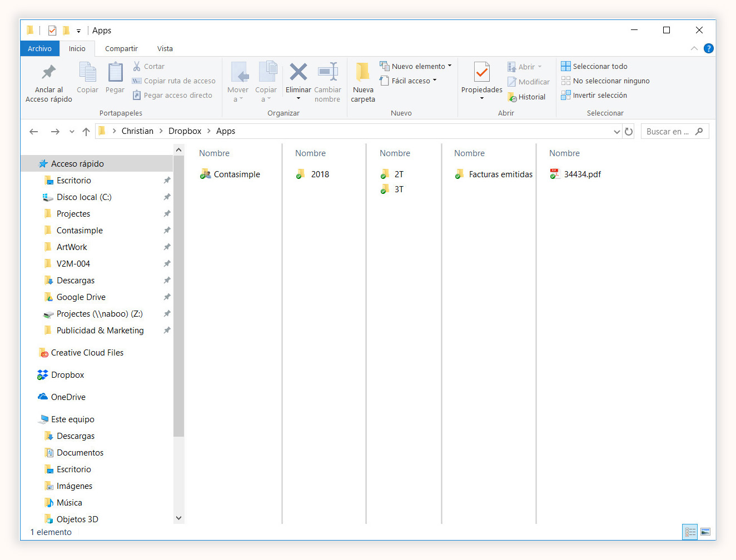Click Seleccionar todo
The image size is (736, 560).
(594, 66)
